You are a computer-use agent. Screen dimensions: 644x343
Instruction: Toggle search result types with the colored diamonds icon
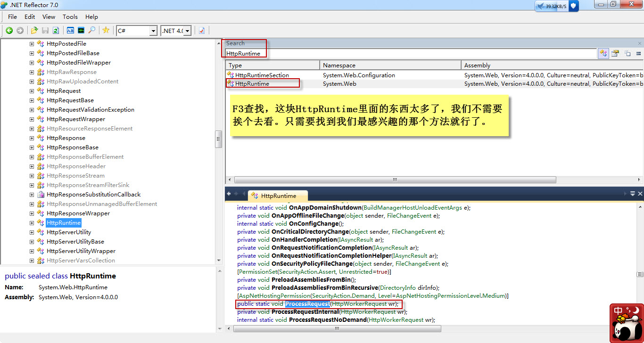tap(604, 53)
